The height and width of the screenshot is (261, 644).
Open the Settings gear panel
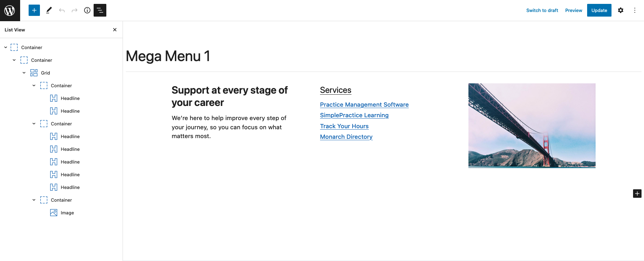[x=621, y=10]
